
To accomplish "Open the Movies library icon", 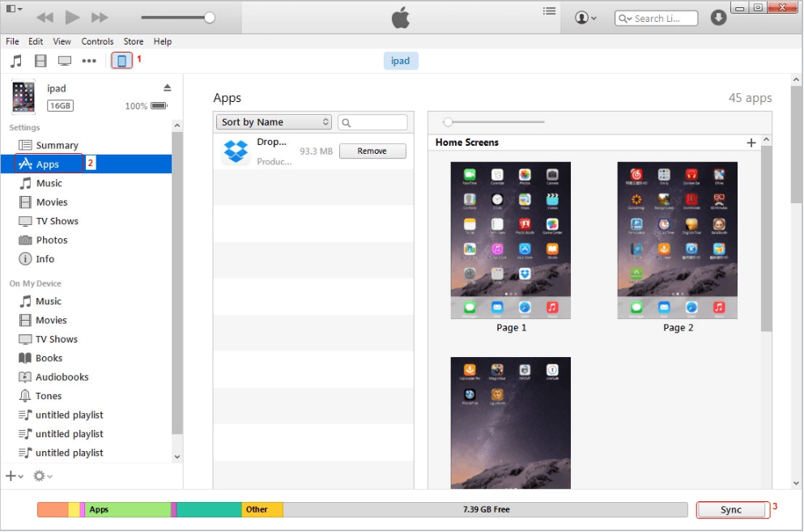I will (40, 61).
